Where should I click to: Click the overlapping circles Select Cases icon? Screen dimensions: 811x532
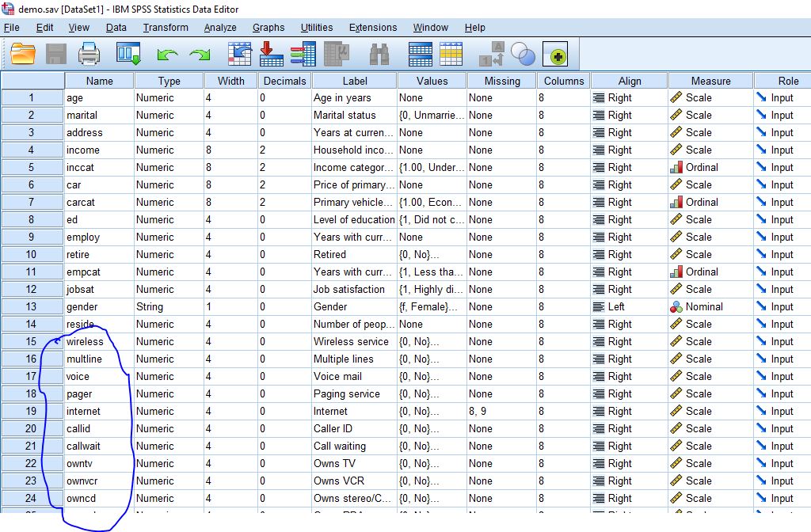click(523, 54)
